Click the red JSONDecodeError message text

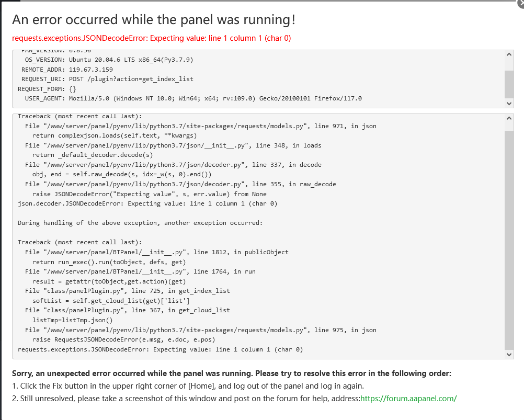coord(151,38)
